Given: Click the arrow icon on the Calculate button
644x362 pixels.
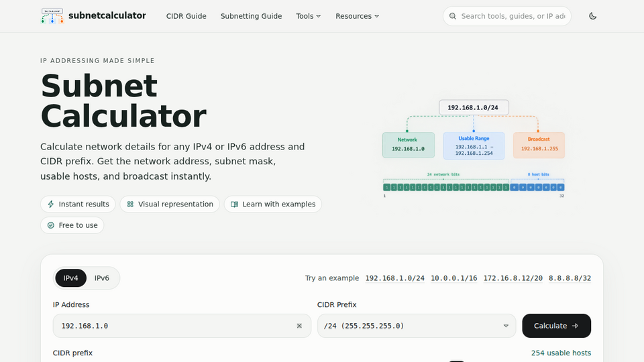Looking at the screenshot, I should [576, 326].
